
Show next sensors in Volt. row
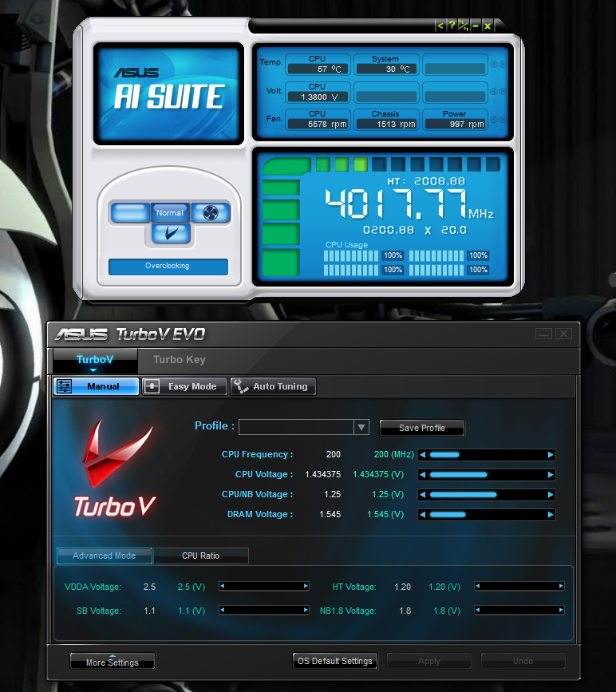click(x=503, y=91)
